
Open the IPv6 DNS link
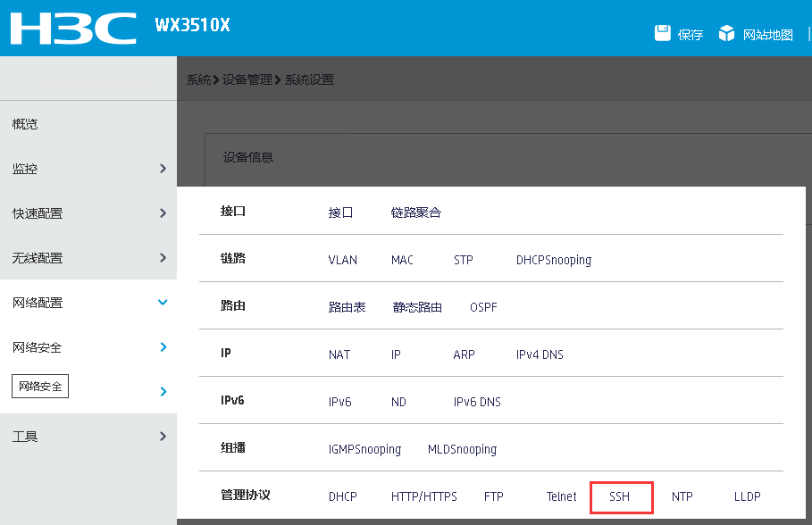478,402
